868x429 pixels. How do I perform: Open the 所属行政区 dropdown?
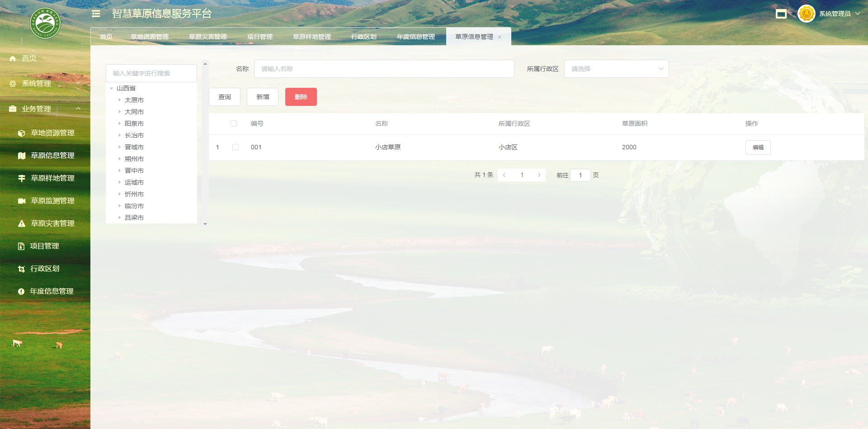(616, 69)
